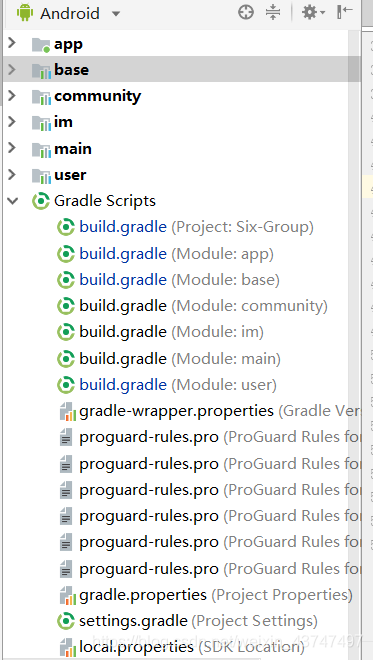Open build.gradle for Module: community
The image size is (373, 660).
[x=203, y=306]
